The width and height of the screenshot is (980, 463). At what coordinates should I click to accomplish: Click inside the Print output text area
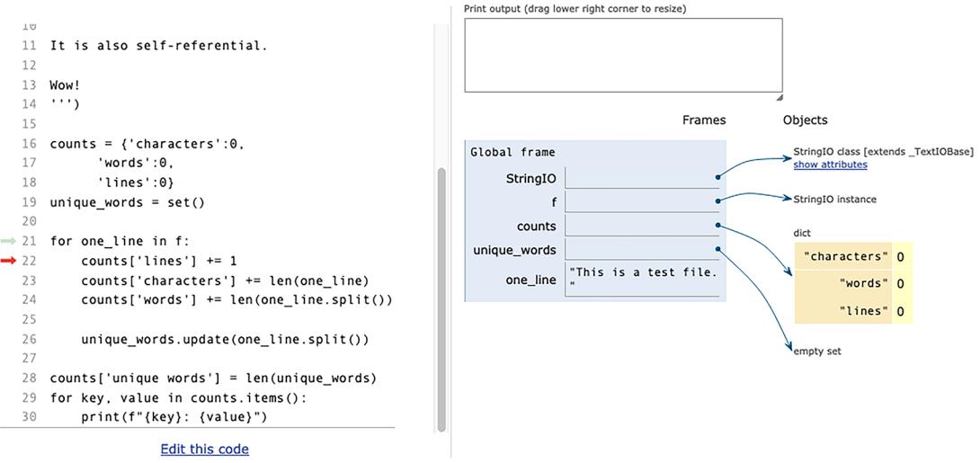coord(623,55)
